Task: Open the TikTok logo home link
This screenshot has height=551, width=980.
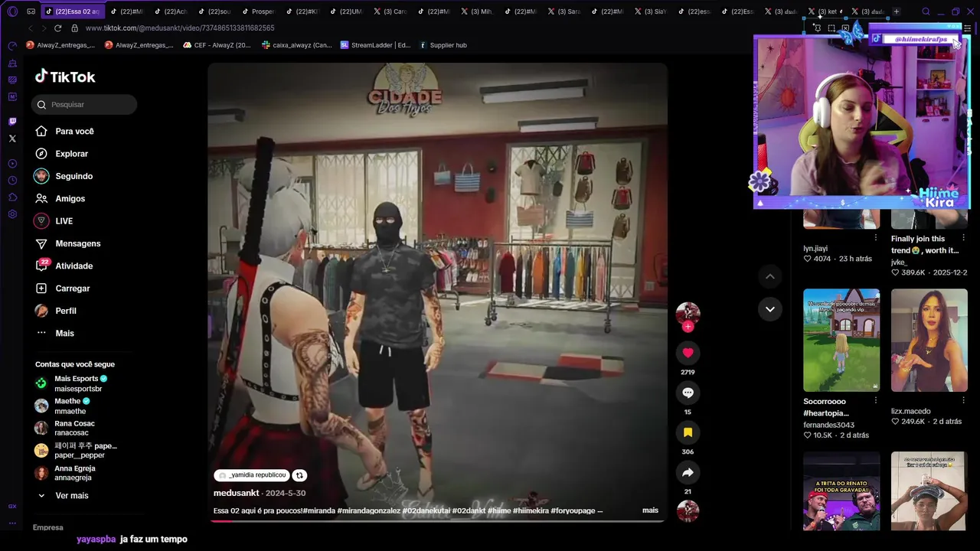Action: (65, 77)
